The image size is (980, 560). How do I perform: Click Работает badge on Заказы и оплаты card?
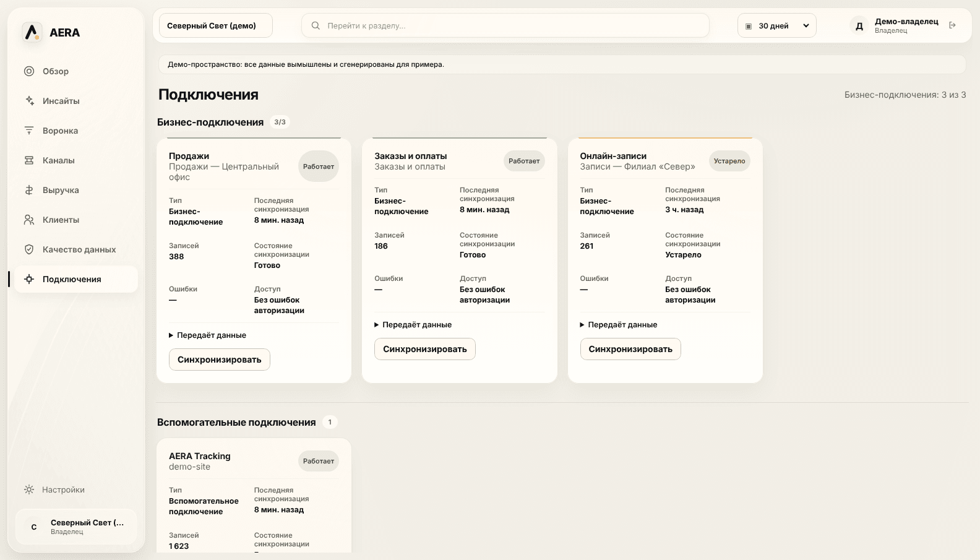524,161
